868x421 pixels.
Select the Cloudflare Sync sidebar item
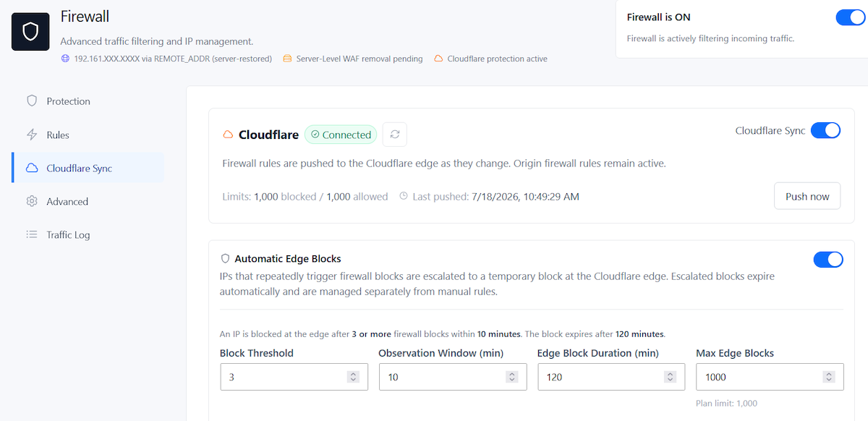88,168
